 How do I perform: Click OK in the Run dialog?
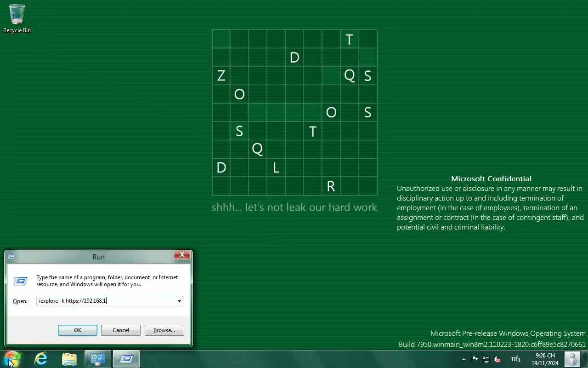tap(78, 330)
